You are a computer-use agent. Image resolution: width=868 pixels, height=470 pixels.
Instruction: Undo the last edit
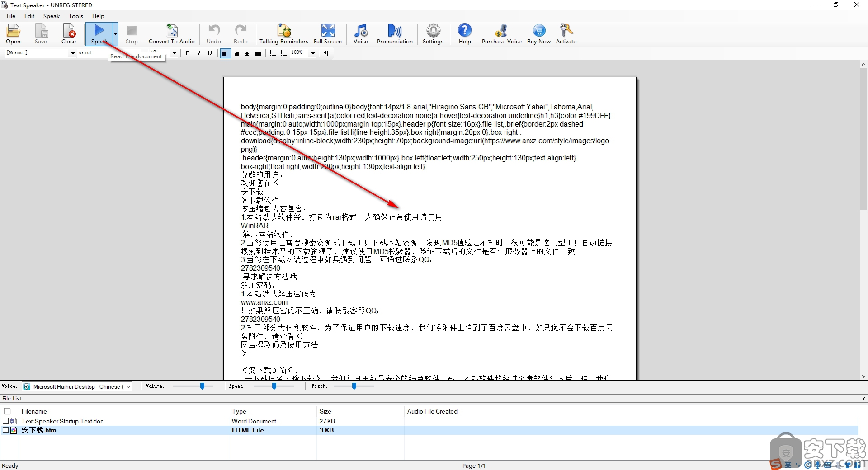[x=214, y=34]
